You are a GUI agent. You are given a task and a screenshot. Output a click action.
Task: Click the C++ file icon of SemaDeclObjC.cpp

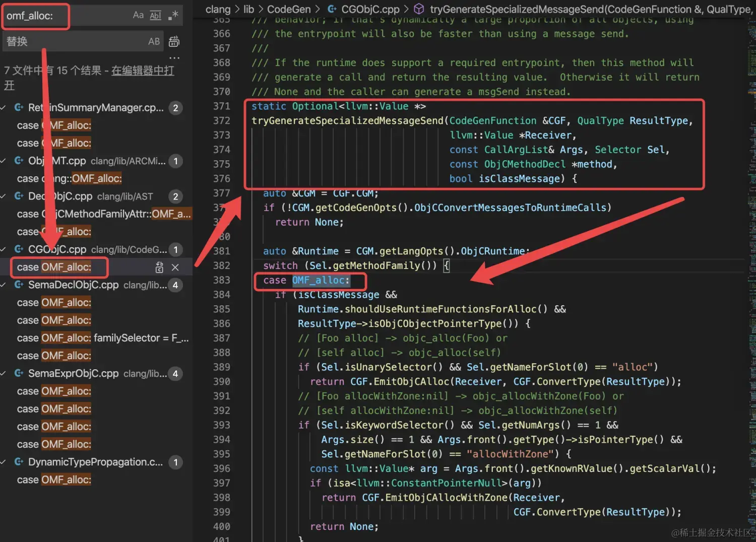pyautogui.click(x=19, y=285)
